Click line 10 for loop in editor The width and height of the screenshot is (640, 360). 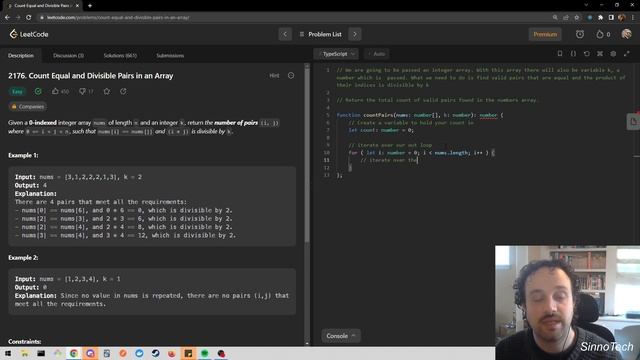[x=421, y=153]
